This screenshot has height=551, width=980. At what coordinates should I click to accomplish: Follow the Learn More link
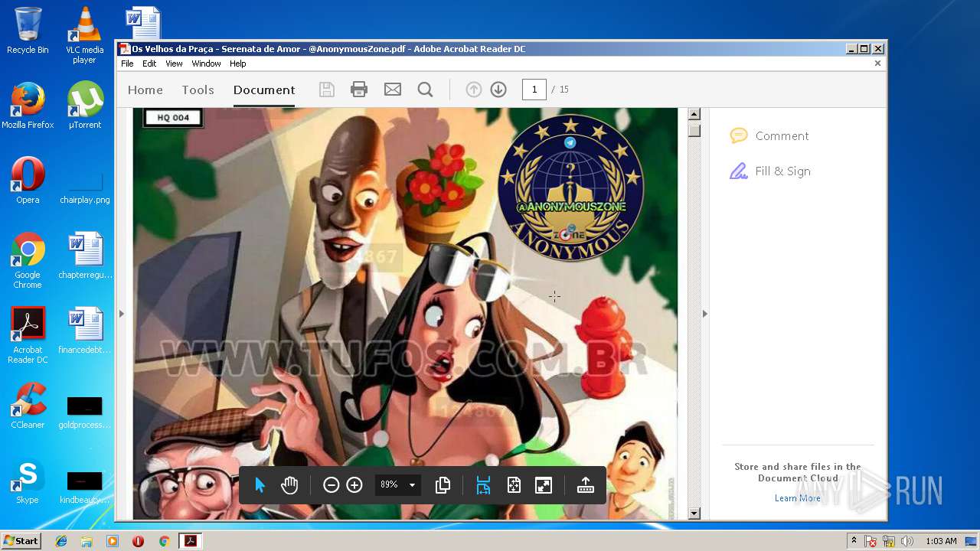point(797,498)
